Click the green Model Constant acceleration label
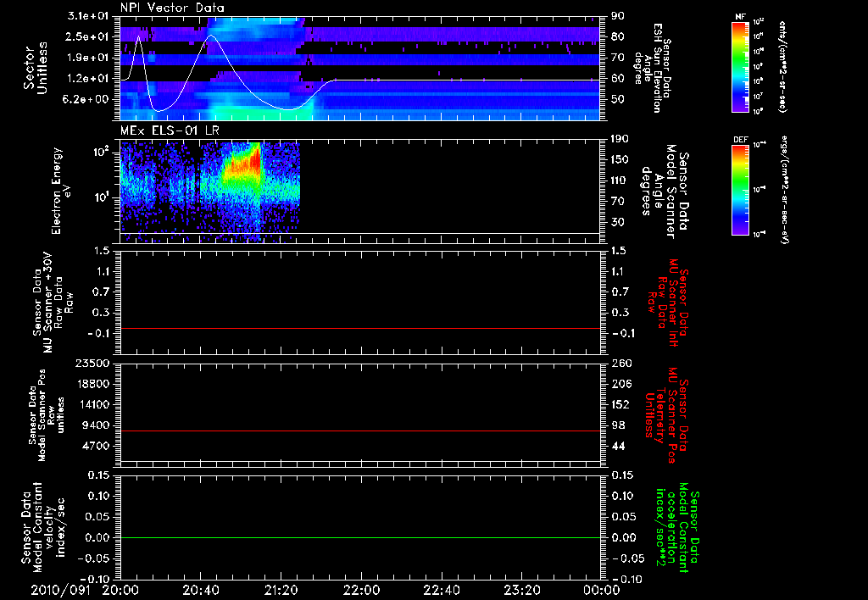 (x=677, y=529)
